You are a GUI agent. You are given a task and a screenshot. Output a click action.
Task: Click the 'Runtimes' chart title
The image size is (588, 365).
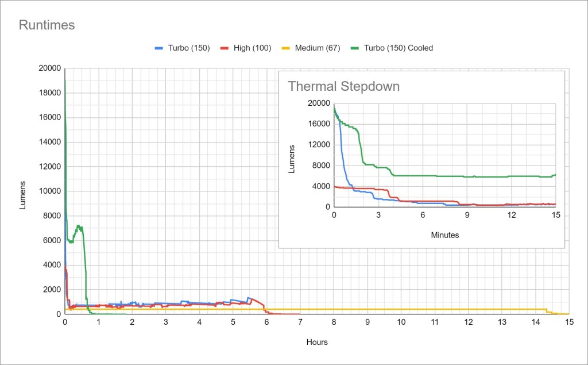(x=47, y=25)
